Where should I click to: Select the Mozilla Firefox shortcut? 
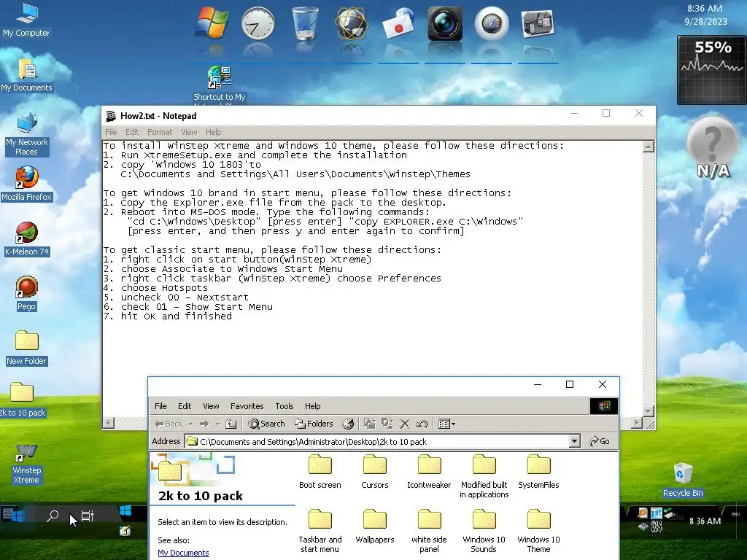pos(26,184)
